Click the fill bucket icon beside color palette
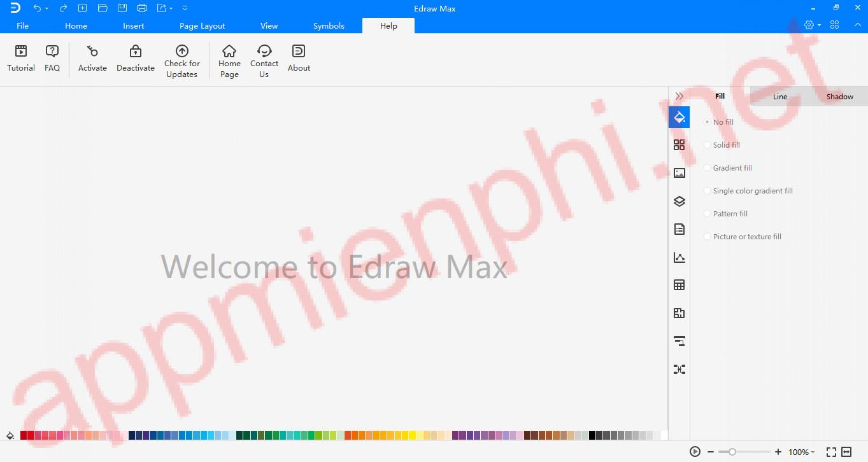The height and width of the screenshot is (462, 868). click(x=10, y=436)
